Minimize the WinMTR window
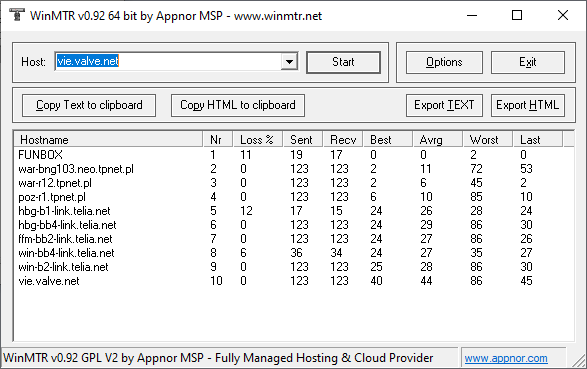This screenshot has width=587, height=369. click(x=472, y=15)
